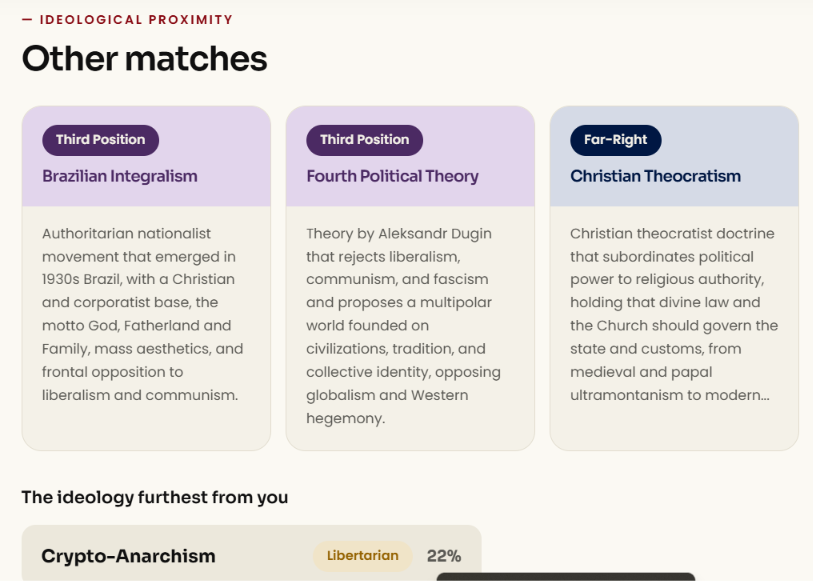This screenshot has height=581, width=813.
Task: Click the 22% match score
Action: pyautogui.click(x=444, y=556)
